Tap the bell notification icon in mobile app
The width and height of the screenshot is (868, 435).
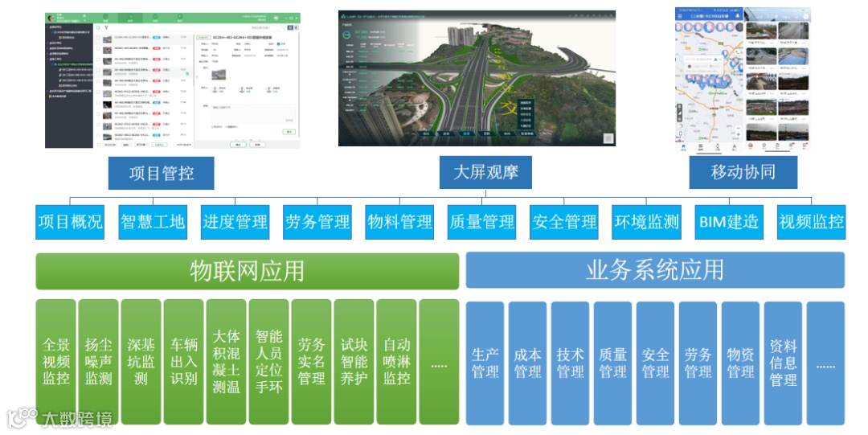(x=737, y=16)
